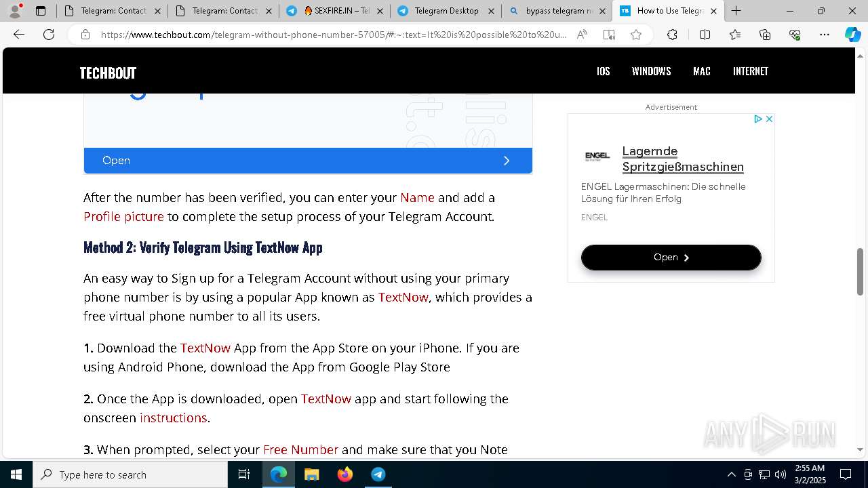This screenshot has width=868, height=488.
Task: Click the browser Back arrow
Action: tap(19, 35)
